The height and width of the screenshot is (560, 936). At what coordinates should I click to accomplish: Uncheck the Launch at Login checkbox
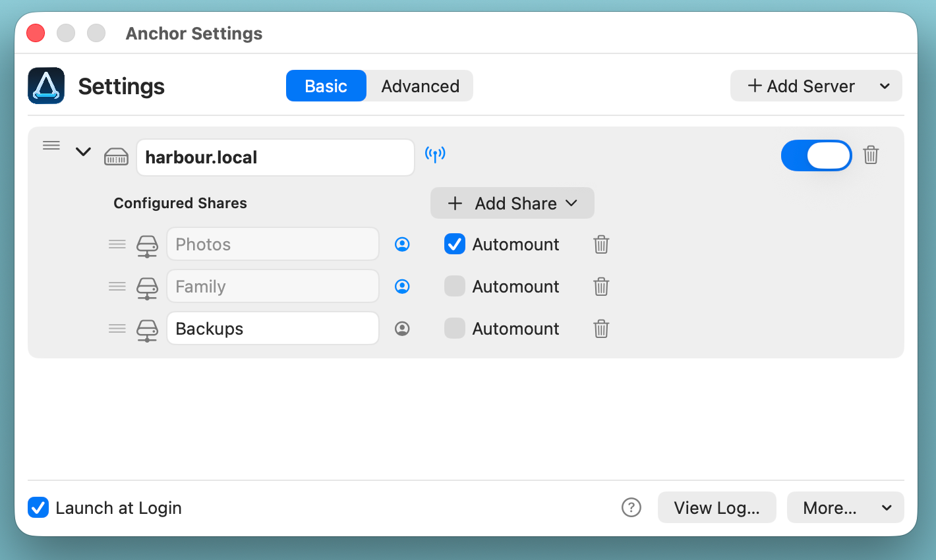(38, 507)
